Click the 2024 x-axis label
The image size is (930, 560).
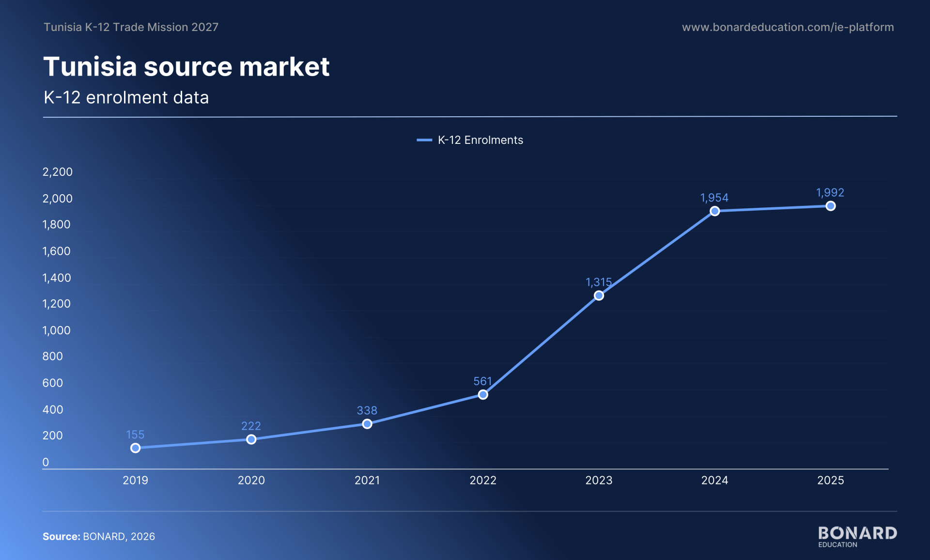(715, 480)
